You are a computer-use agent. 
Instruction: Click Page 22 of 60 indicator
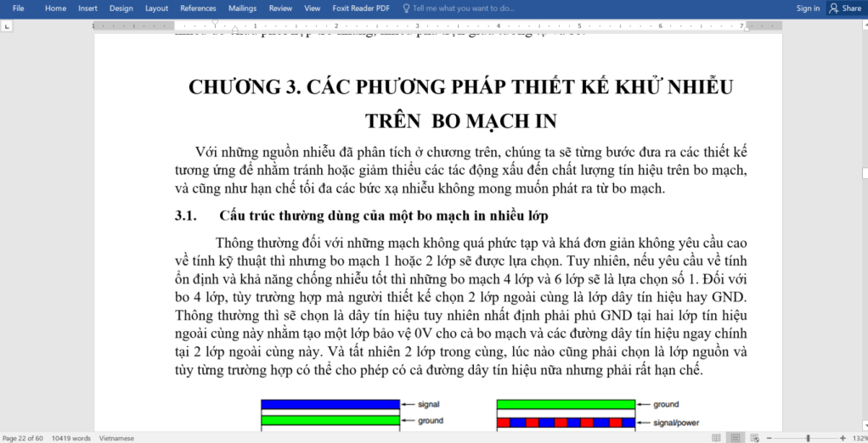point(23,438)
